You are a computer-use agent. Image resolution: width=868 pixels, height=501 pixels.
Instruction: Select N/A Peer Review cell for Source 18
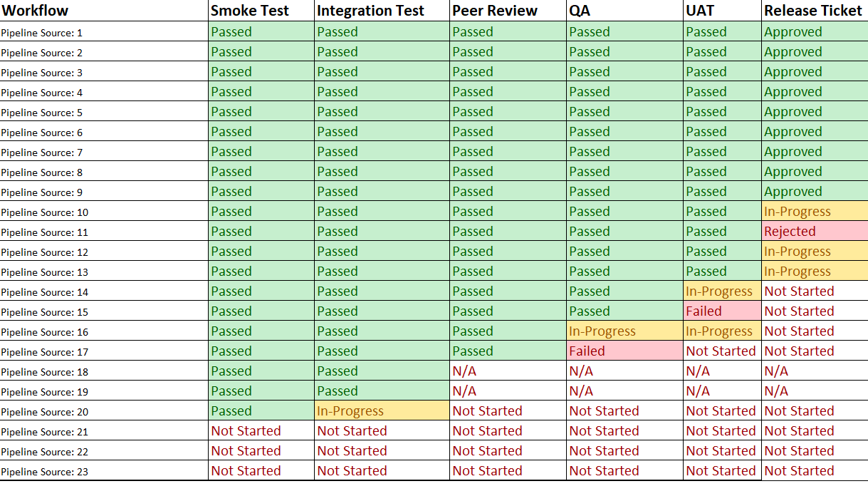click(x=508, y=371)
